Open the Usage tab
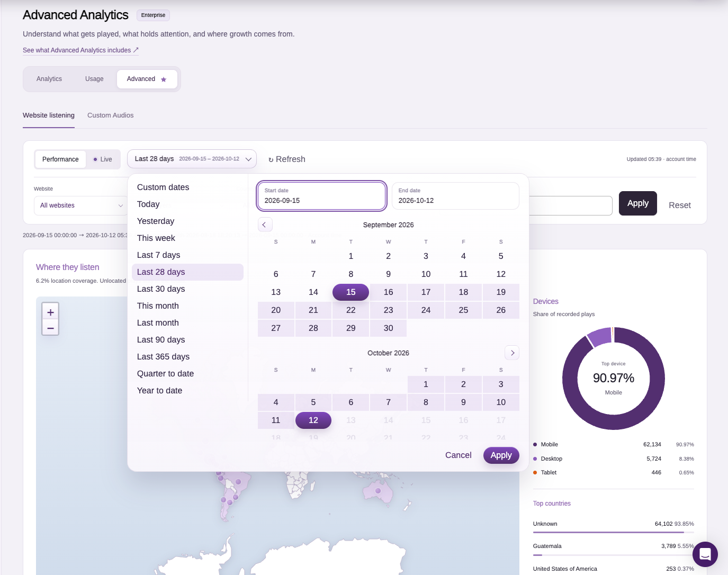The height and width of the screenshot is (575, 728). [94, 79]
